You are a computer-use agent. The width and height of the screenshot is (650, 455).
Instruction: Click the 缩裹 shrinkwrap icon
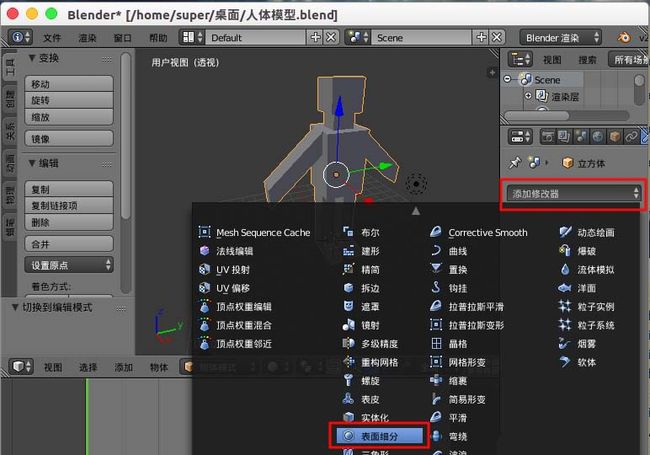[x=436, y=380]
